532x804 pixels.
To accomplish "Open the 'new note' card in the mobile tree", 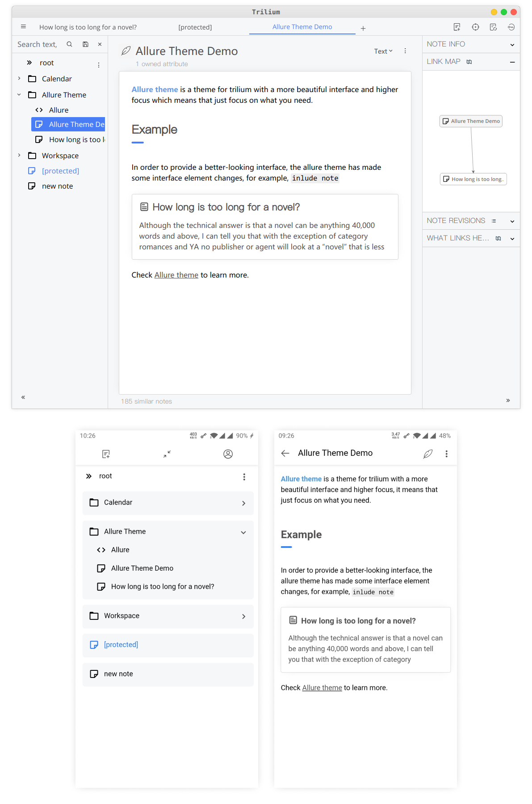I will coord(168,674).
